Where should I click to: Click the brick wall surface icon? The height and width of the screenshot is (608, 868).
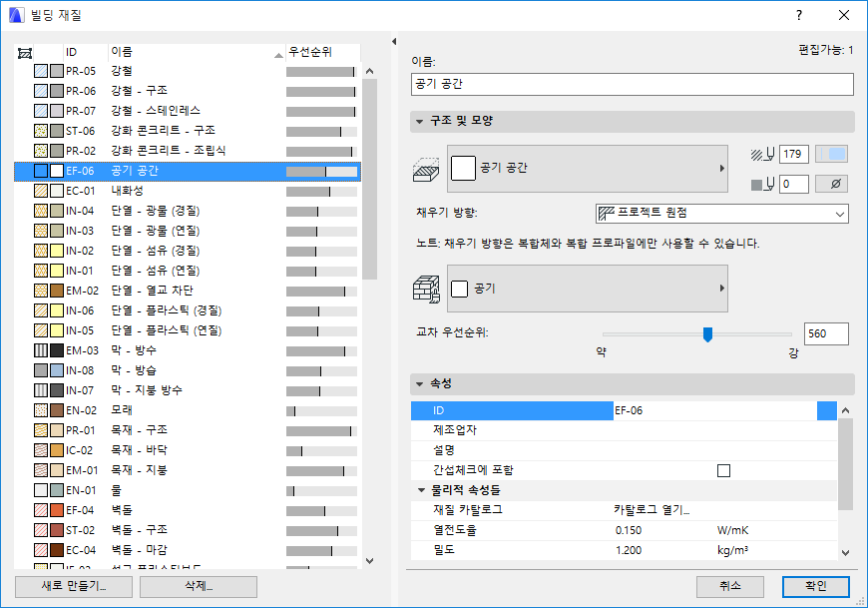pos(426,289)
